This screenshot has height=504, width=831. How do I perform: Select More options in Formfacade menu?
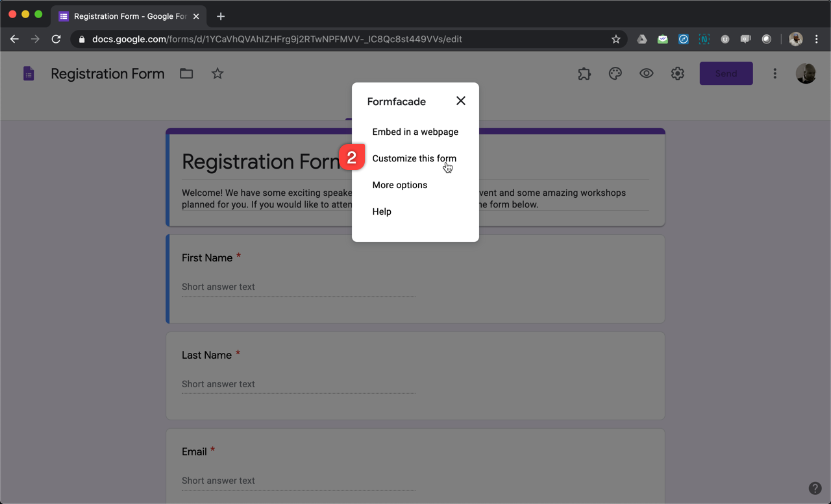click(399, 185)
